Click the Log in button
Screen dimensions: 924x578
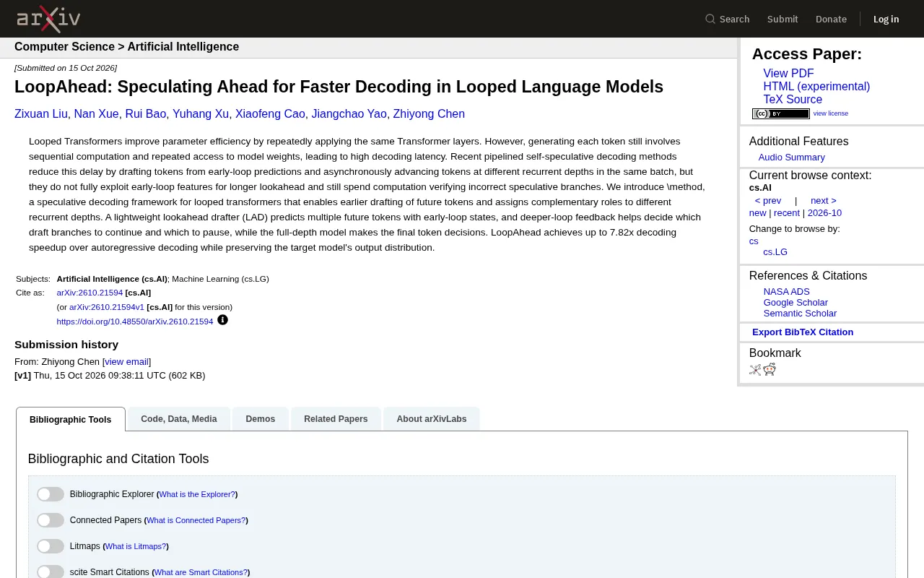click(x=886, y=19)
